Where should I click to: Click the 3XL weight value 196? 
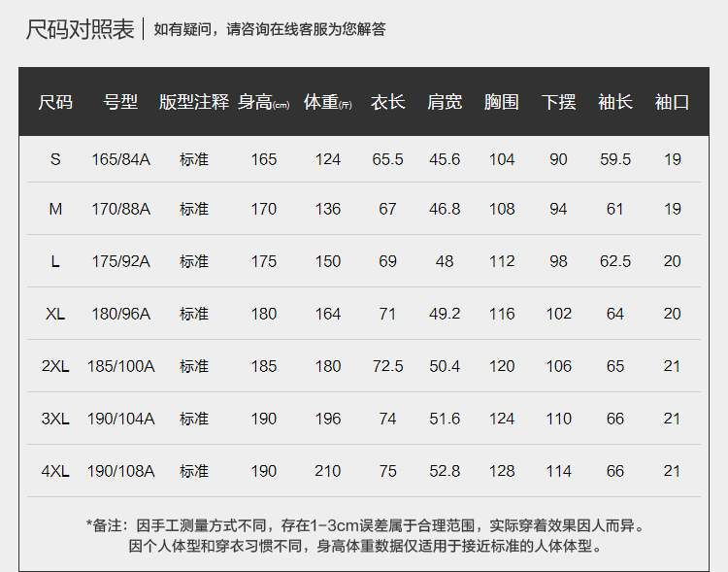(x=328, y=419)
